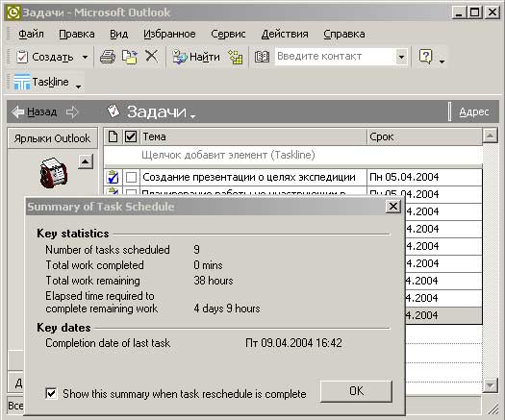Click the Щелчок добавит элемент new row
505x420 pixels.
point(293,155)
